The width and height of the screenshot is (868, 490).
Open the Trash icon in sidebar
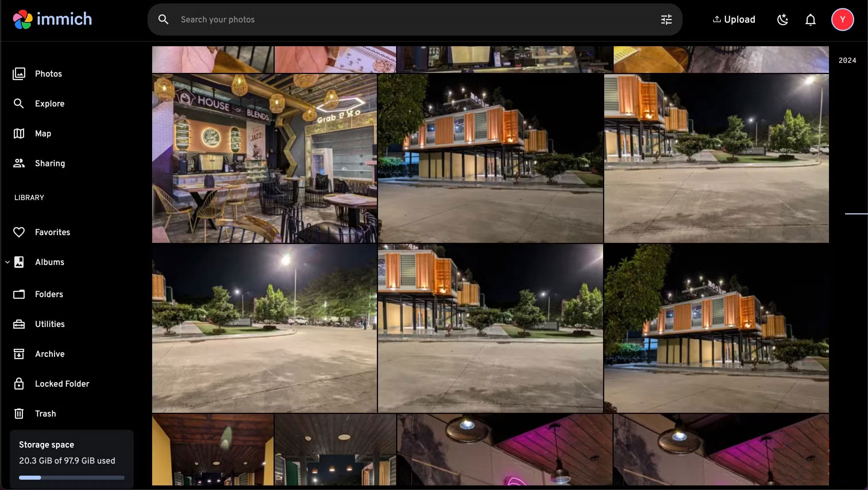pyautogui.click(x=19, y=414)
